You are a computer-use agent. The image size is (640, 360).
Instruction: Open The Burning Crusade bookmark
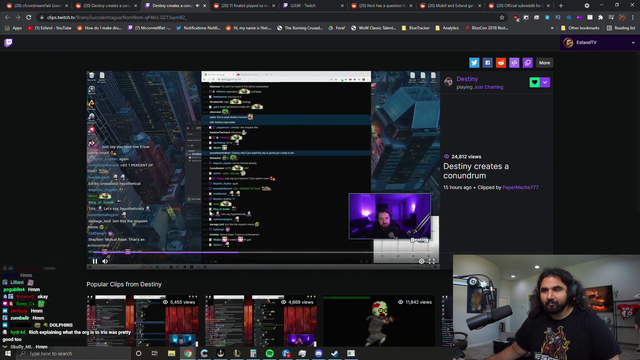pos(299,28)
